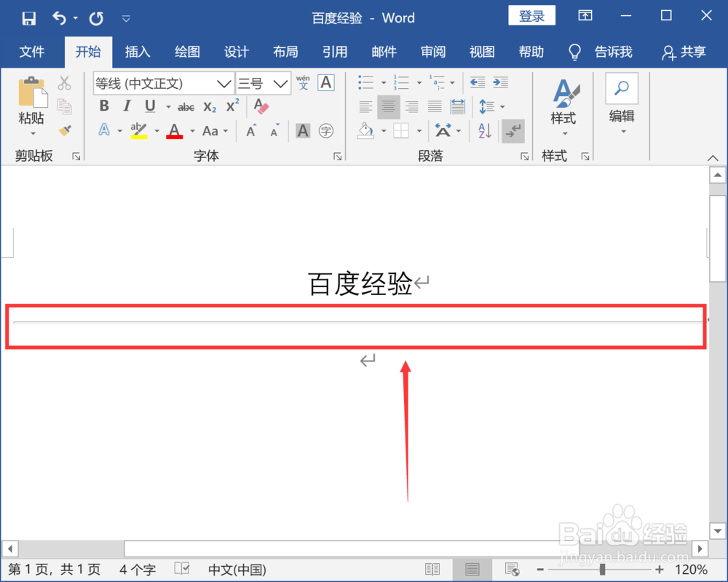Justify paragraph text
The width and height of the screenshot is (728, 582).
point(435,107)
